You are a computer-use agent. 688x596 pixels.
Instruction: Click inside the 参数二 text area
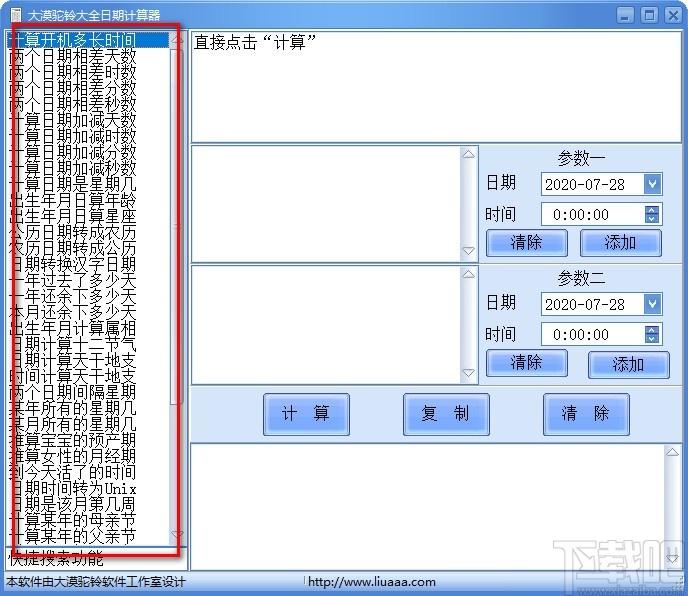(326, 325)
